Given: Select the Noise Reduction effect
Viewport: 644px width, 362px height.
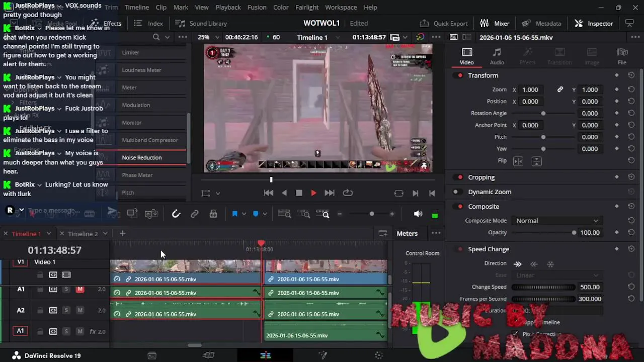Looking at the screenshot, I should point(141,157).
